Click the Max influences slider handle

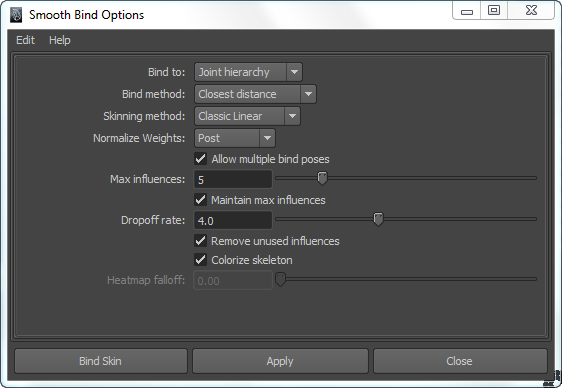coord(322,178)
